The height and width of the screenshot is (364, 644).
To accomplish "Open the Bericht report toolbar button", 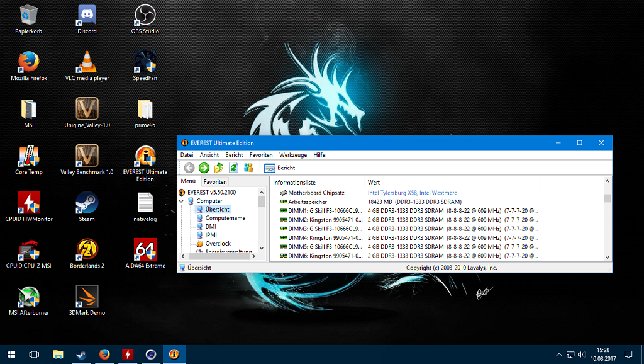I will (280, 168).
